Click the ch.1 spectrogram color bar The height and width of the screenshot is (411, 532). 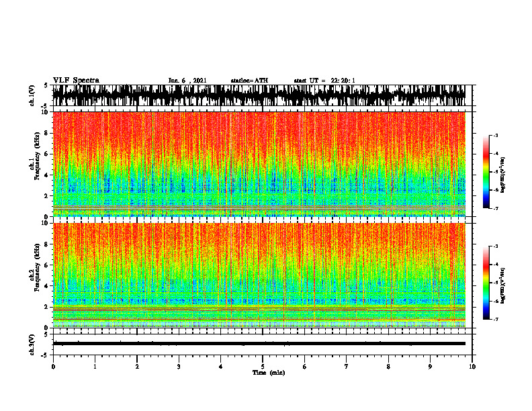(486, 172)
